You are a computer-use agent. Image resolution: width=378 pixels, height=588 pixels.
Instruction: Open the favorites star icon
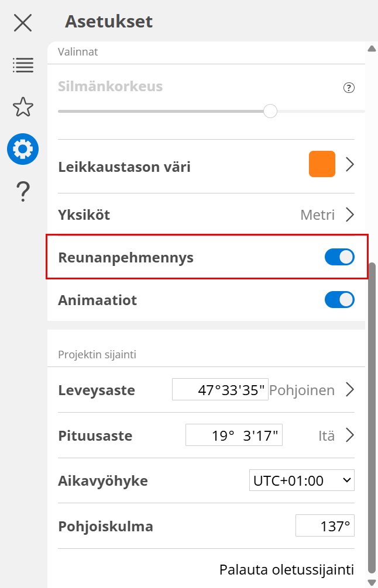[x=23, y=107]
